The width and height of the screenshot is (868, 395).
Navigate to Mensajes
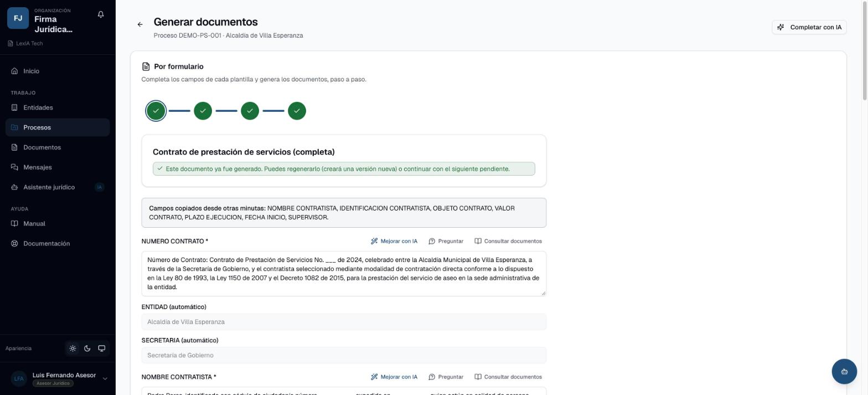pos(58,167)
